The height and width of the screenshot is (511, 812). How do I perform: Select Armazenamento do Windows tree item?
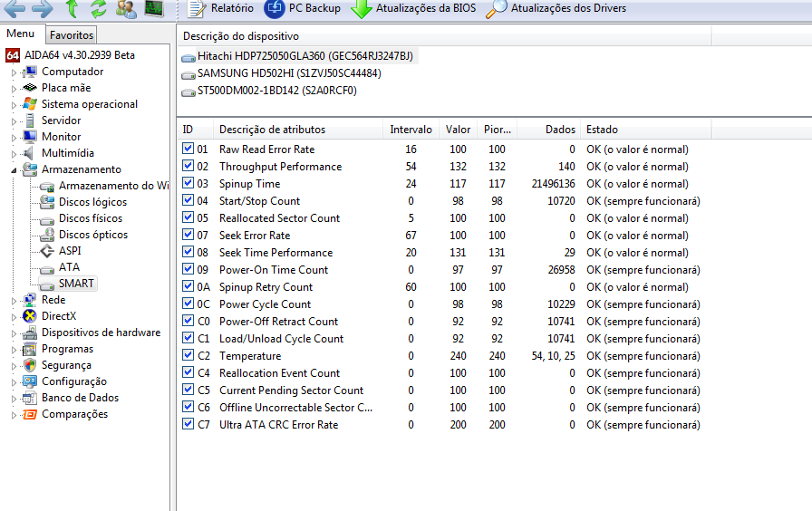tap(104, 186)
